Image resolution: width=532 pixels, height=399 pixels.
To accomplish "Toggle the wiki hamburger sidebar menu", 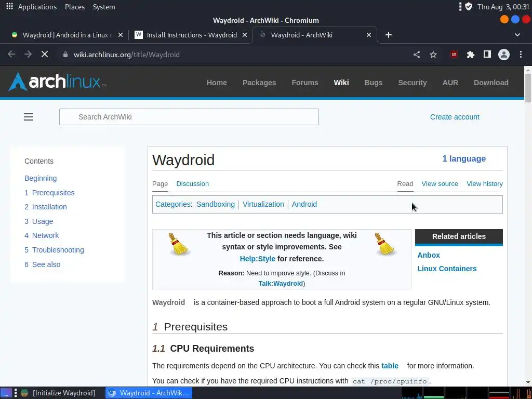I will coord(29,117).
